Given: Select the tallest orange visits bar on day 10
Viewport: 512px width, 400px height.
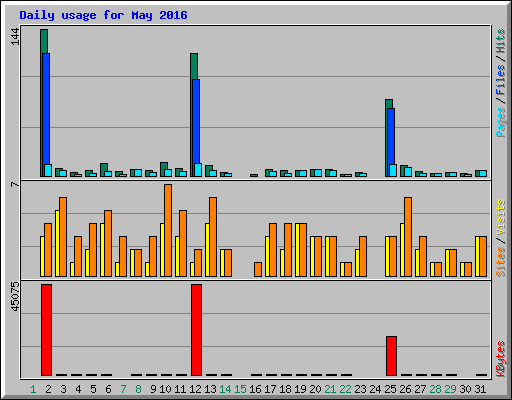Looking at the screenshot, I should 168,230.
